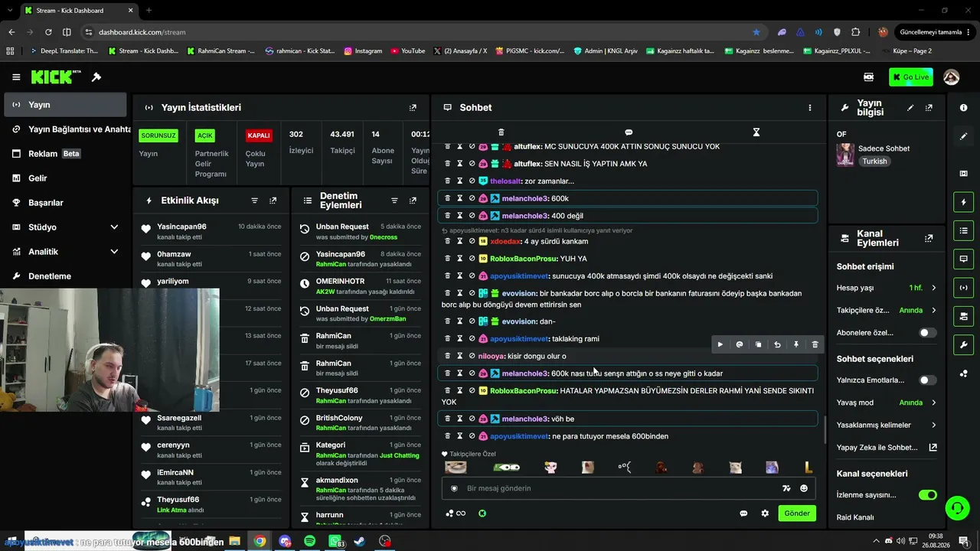Toggle the Yalnızca Emotlarla switch
This screenshot has width=980, height=551.
point(927,380)
